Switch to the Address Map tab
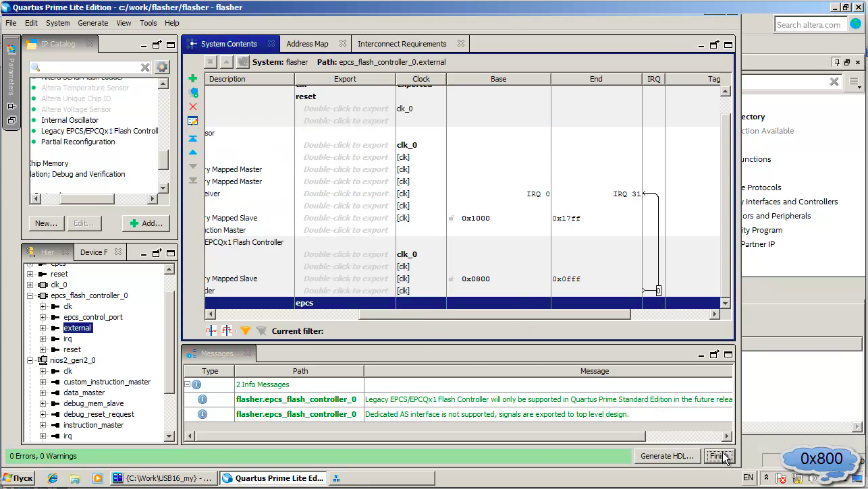Viewport: 868px width, 489px height. 307,44
